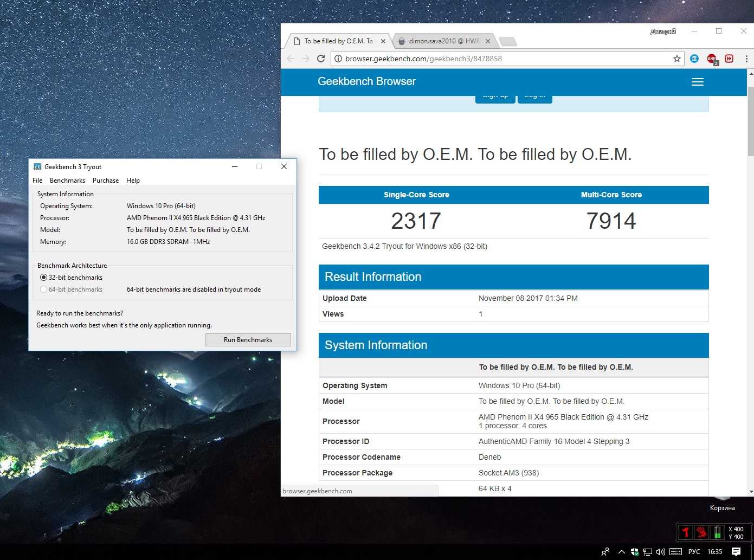Click the Single-Core Score value 2317
Viewport: 754px width, 560px height.
pos(416,221)
